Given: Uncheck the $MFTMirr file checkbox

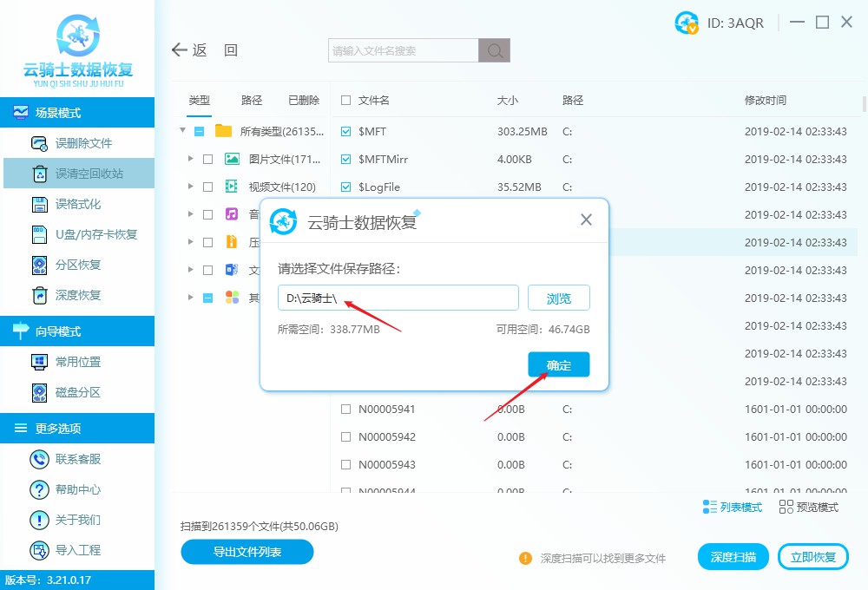Looking at the screenshot, I should pos(346,160).
